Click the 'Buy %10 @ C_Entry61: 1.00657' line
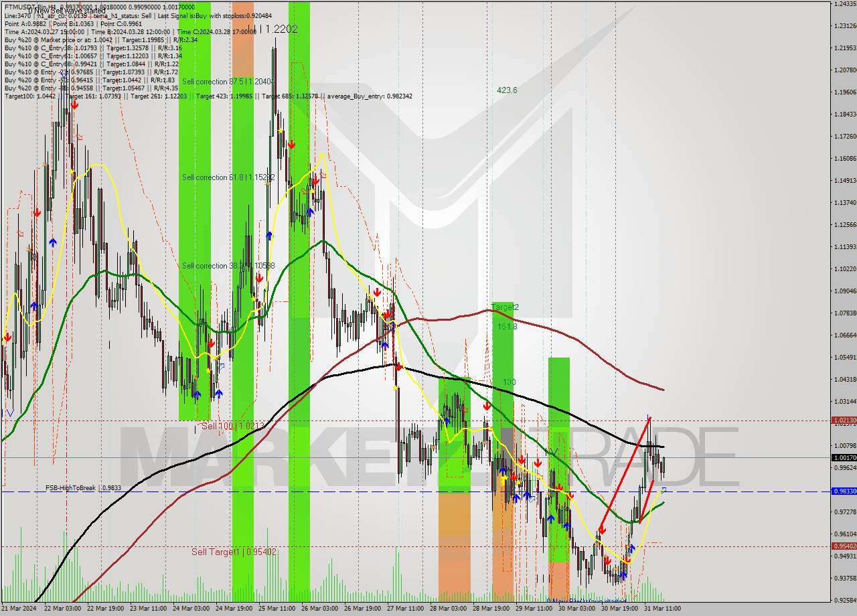The height and width of the screenshot is (616, 857). click(51, 56)
